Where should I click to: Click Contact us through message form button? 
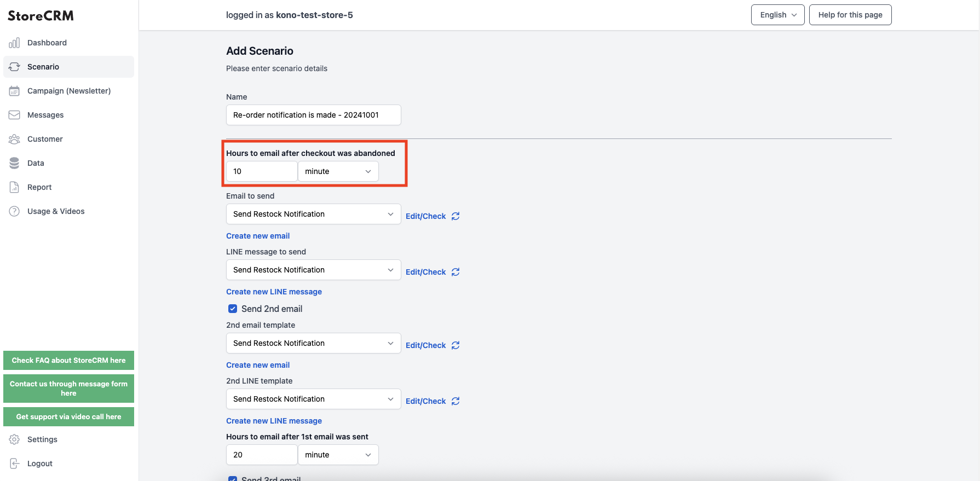point(68,389)
